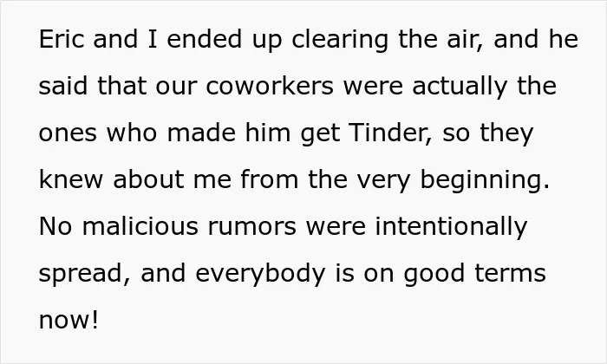Viewport: 607px width, 364px height.
Task: Click the word "said" starting the second line
Action: coord(63,86)
